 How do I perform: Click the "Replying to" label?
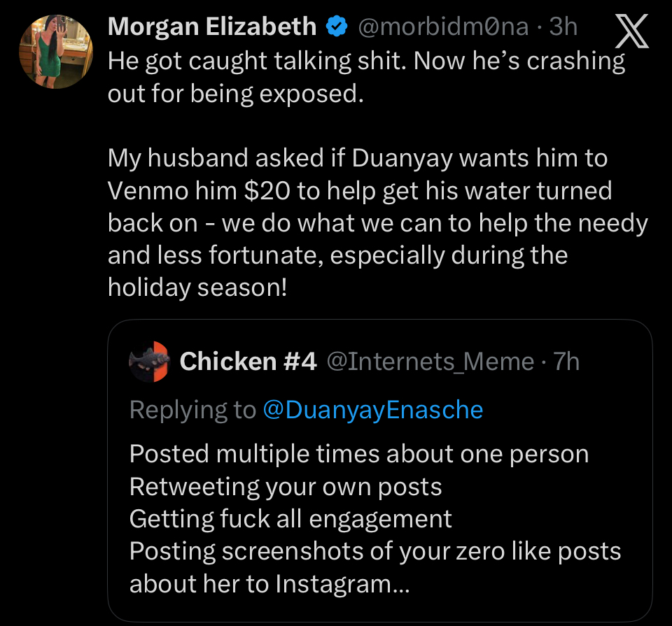(x=192, y=409)
